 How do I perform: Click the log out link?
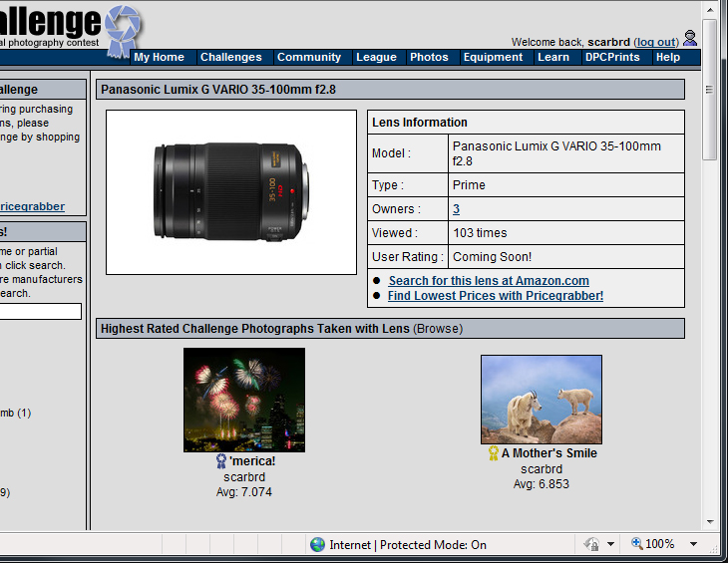coord(656,42)
